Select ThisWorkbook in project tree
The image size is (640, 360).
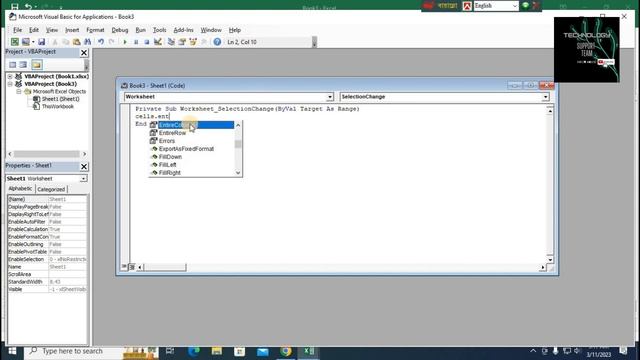pyautogui.click(x=58, y=107)
